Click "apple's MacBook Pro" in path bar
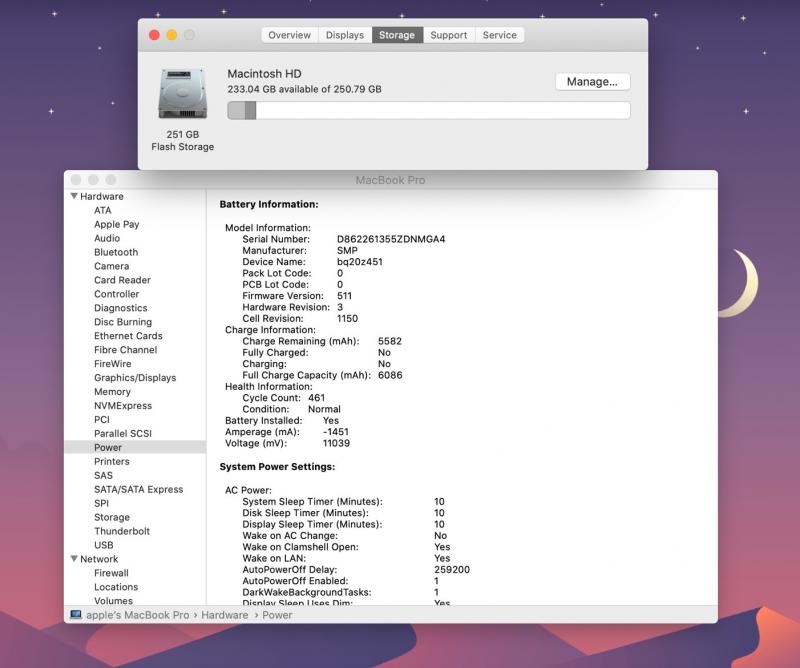The height and width of the screenshot is (668, 800). click(x=138, y=615)
